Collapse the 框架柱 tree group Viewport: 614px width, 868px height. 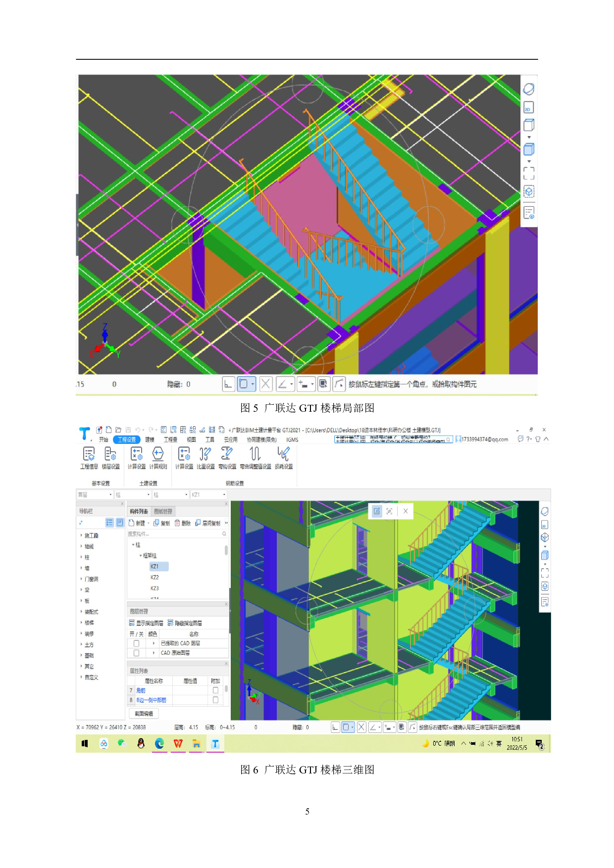point(141,556)
